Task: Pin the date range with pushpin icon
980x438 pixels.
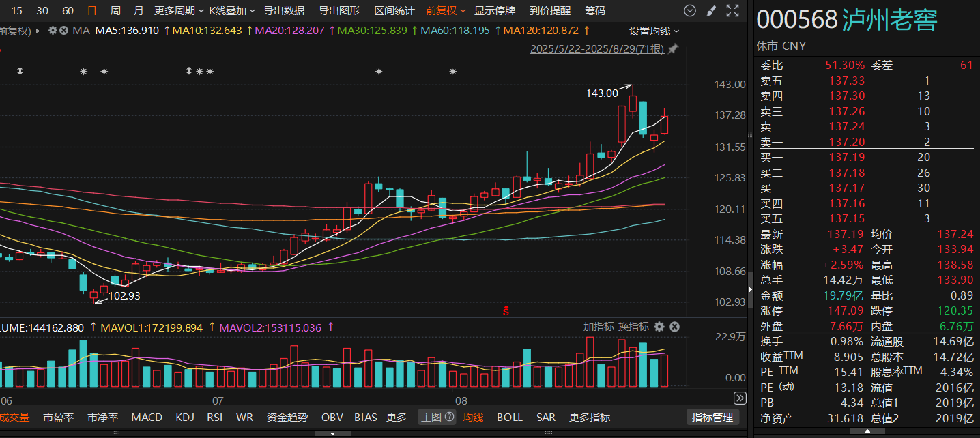Action: [673, 49]
